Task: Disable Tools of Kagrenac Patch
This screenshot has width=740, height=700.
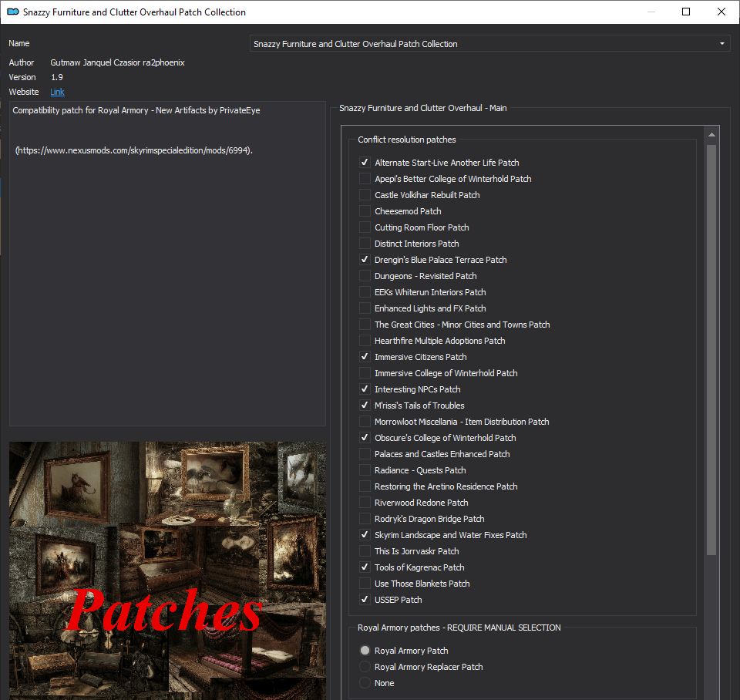Action: [x=365, y=567]
